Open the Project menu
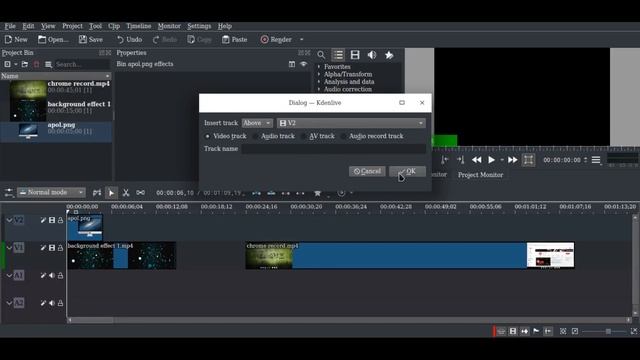 pyautogui.click(x=72, y=26)
